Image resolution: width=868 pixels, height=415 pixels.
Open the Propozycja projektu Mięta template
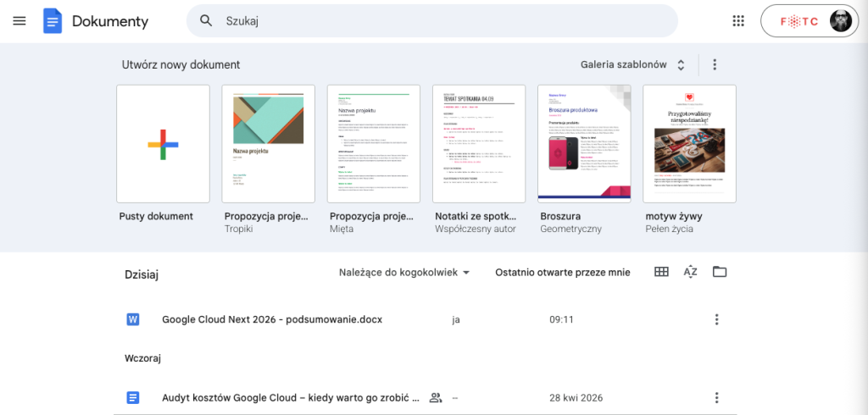tap(374, 144)
